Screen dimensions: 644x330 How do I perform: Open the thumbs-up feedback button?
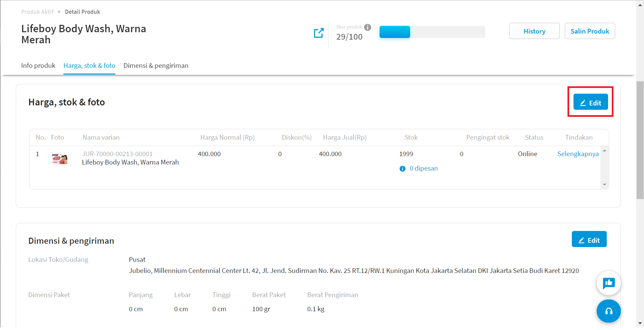pos(608,283)
